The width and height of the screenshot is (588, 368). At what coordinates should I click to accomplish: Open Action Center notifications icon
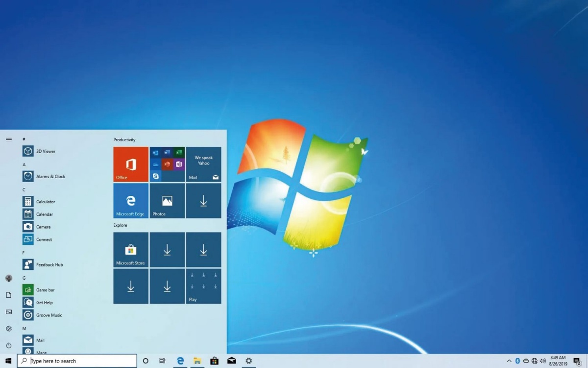[577, 361]
